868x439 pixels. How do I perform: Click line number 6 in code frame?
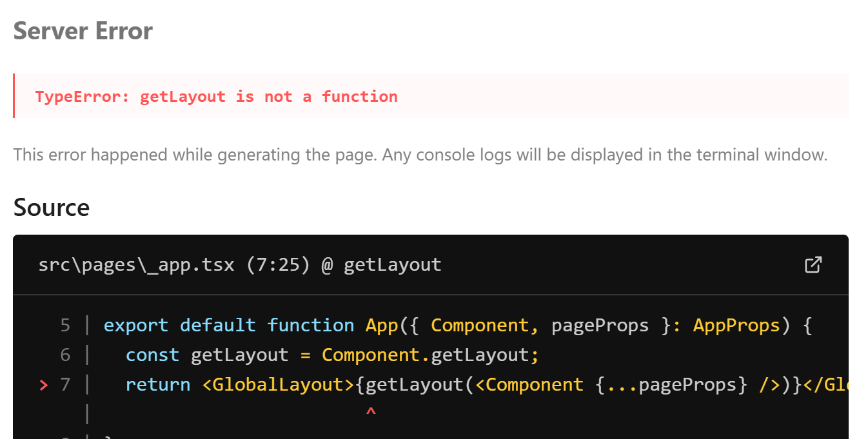click(x=65, y=355)
